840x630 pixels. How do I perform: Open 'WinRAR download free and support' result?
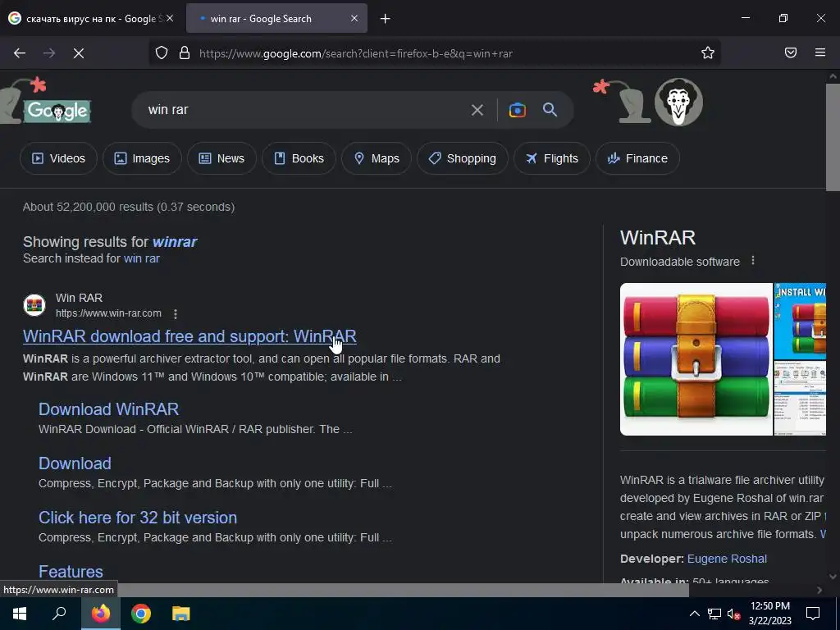189,336
